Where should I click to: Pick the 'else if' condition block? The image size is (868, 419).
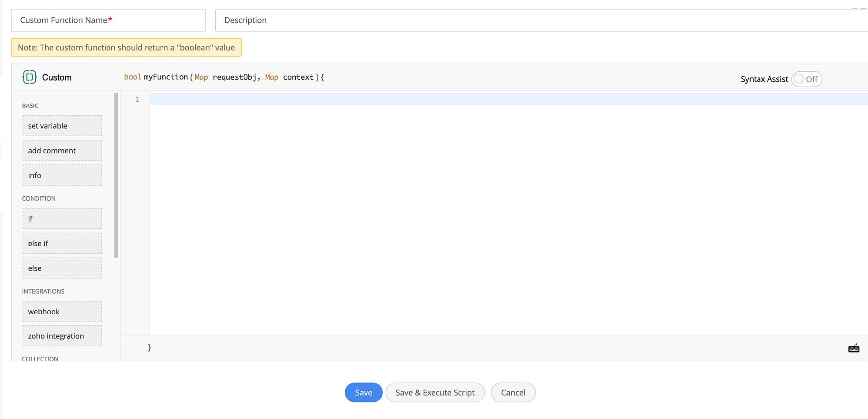pyautogui.click(x=62, y=243)
